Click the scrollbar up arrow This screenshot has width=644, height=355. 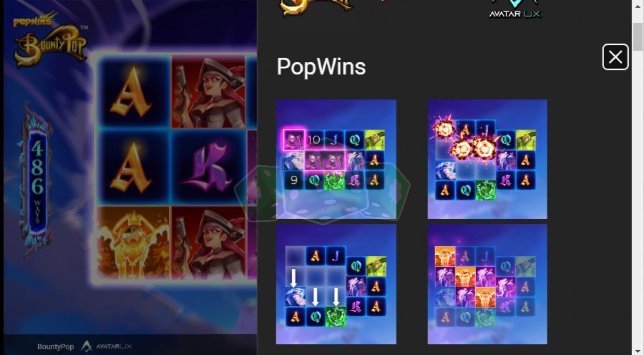coord(637,6)
